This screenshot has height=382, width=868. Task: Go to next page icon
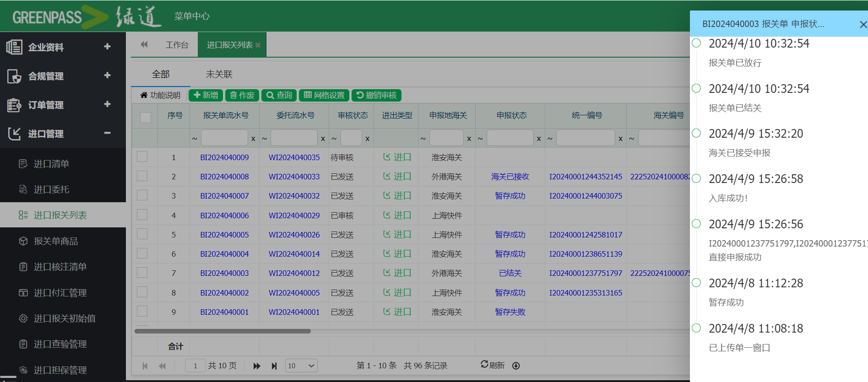tap(257, 366)
